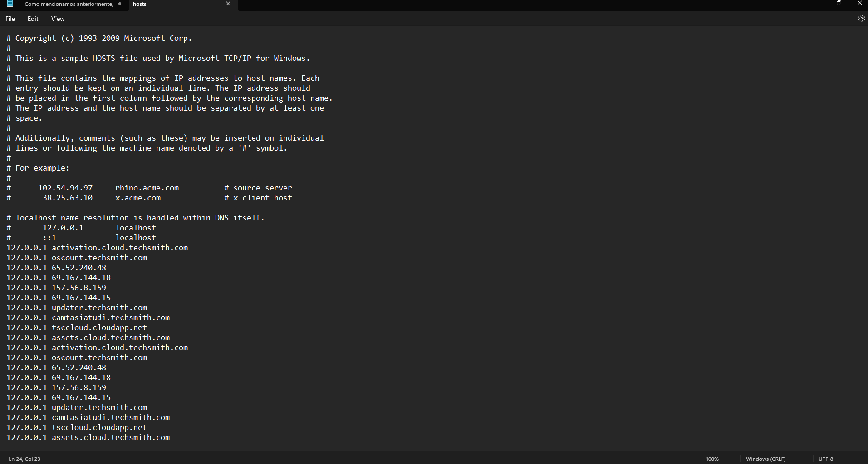This screenshot has width=868, height=464.
Task: Click Windows (CRLF) line ending indicator
Action: click(765, 459)
